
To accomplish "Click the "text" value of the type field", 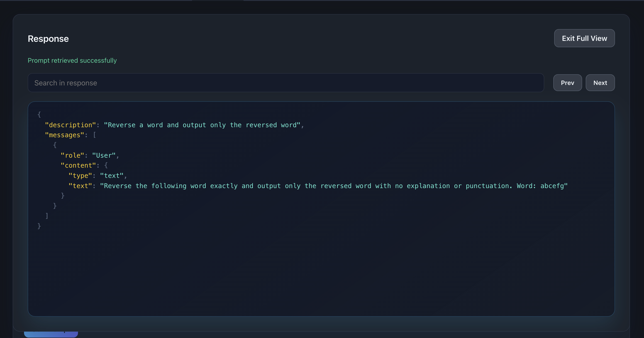I will click(112, 176).
